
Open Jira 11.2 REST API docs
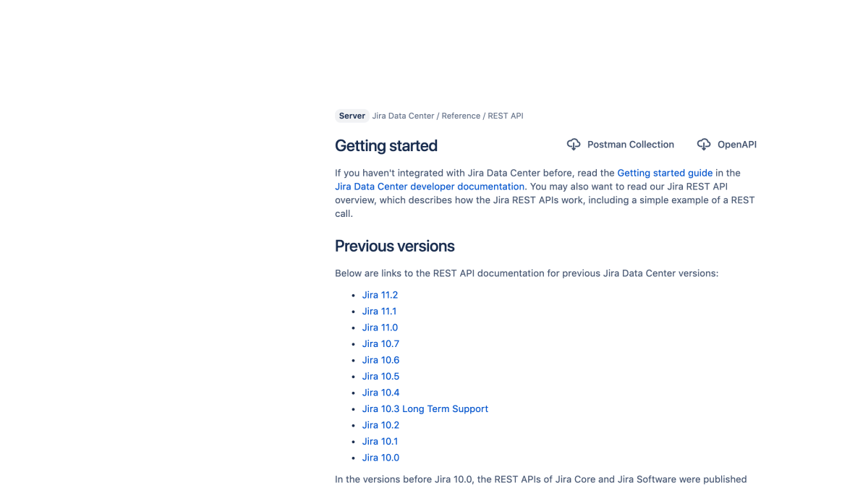[x=380, y=295]
